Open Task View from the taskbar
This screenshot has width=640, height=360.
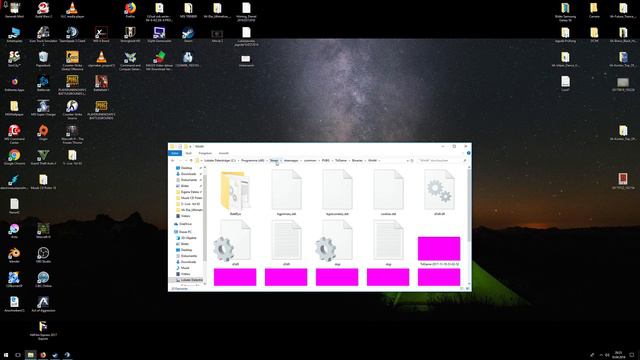click(x=18, y=355)
